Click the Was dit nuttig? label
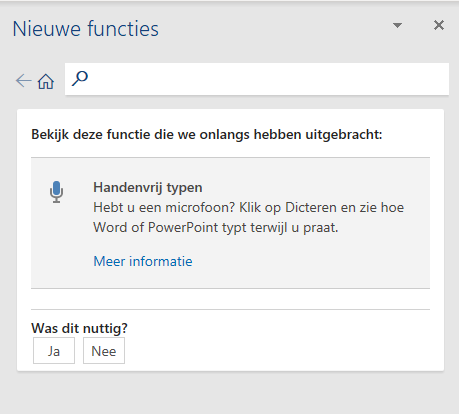 point(79,328)
